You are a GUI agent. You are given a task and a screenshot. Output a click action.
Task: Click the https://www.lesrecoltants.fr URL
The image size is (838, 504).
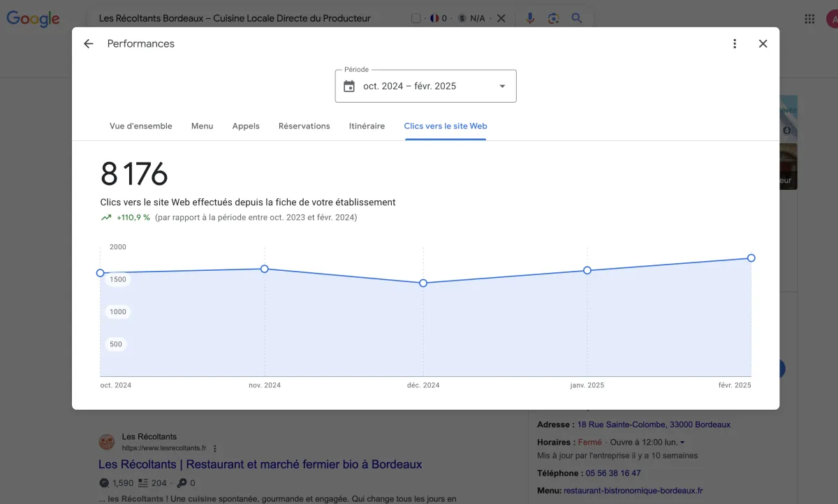(164, 448)
